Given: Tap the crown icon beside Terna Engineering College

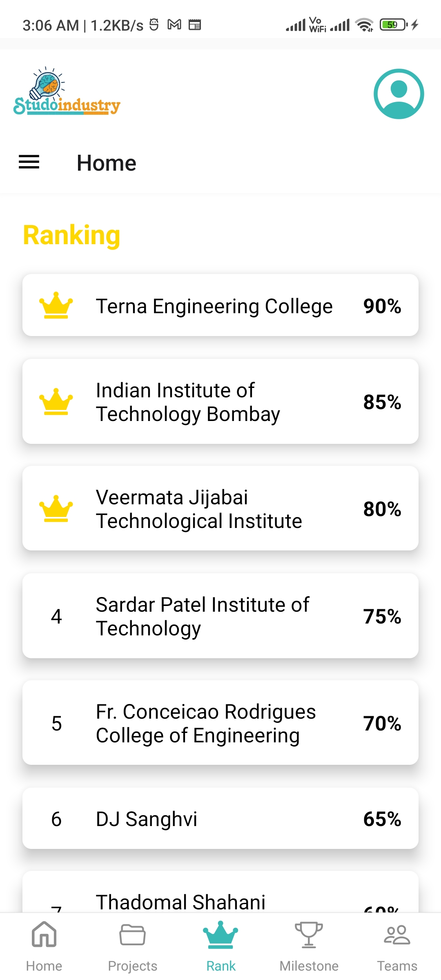Looking at the screenshot, I should click(x=56, y=305).
